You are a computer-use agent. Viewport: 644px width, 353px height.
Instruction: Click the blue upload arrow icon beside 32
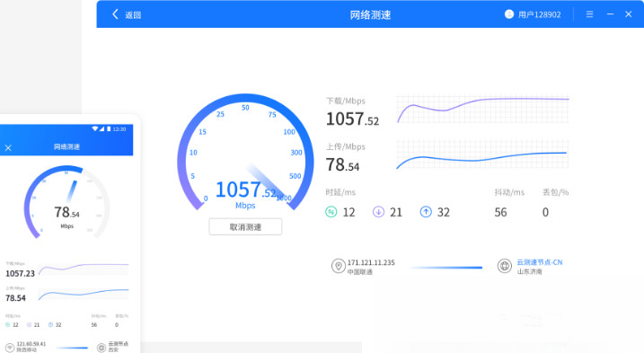pyautogui.click(x=426, y=212)
